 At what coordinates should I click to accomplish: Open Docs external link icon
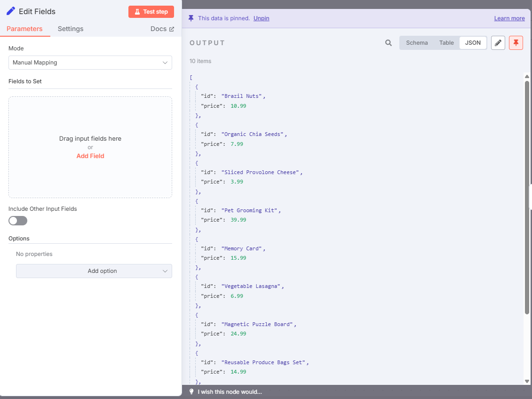(x=172, y=29)
